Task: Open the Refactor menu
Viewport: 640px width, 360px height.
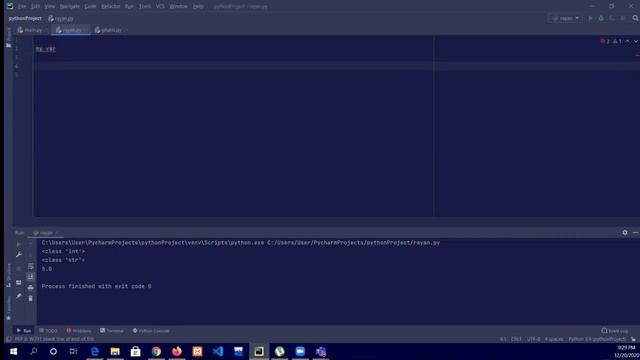Action: pos(111,7)
